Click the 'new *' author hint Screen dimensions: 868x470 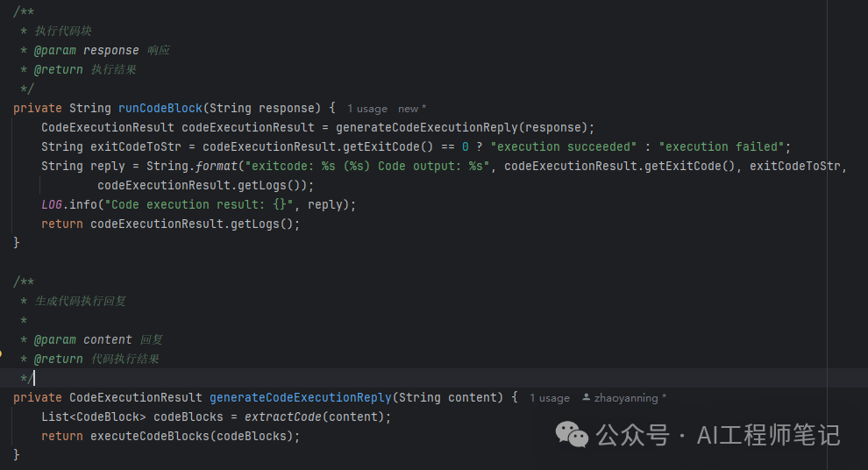click(412, 109)
